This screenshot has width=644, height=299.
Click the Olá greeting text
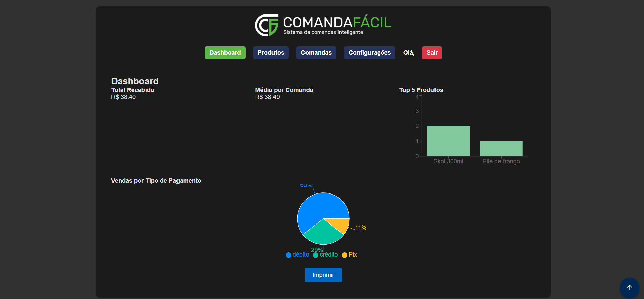[409, 53]
